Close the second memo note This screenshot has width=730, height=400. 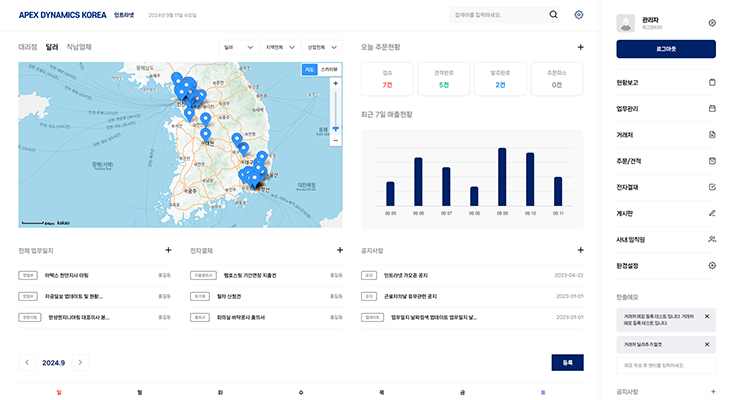(x=707, y=344)
